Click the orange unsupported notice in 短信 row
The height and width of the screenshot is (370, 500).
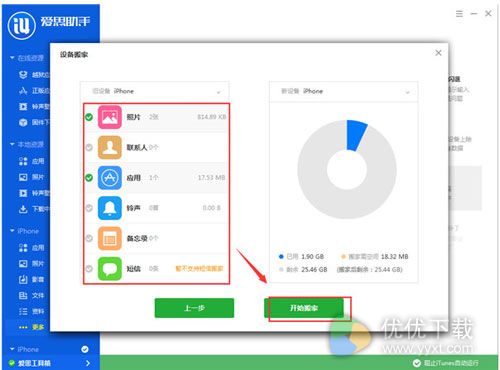[199, 268]
